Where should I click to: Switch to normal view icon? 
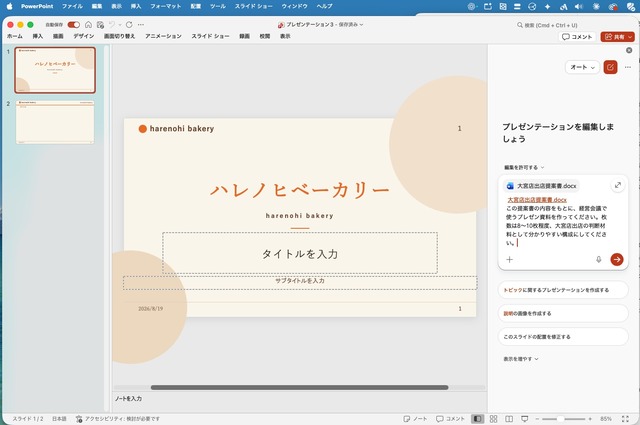click(477, 419)
